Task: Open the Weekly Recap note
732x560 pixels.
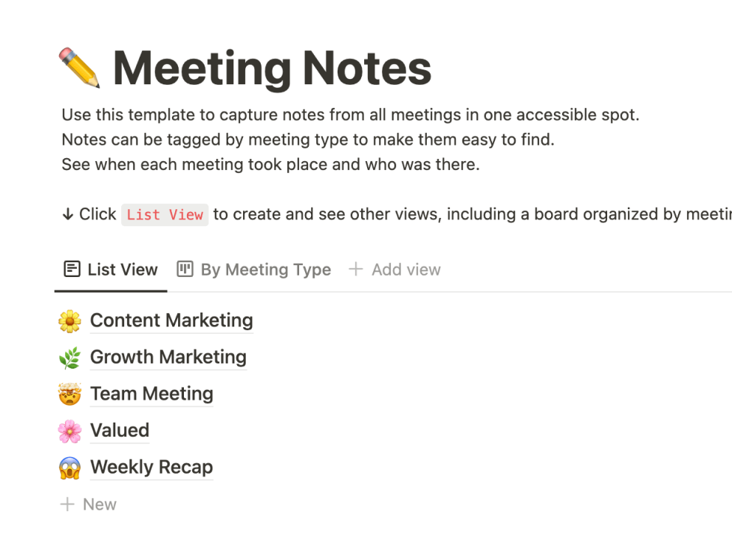Action: [151, 467]
